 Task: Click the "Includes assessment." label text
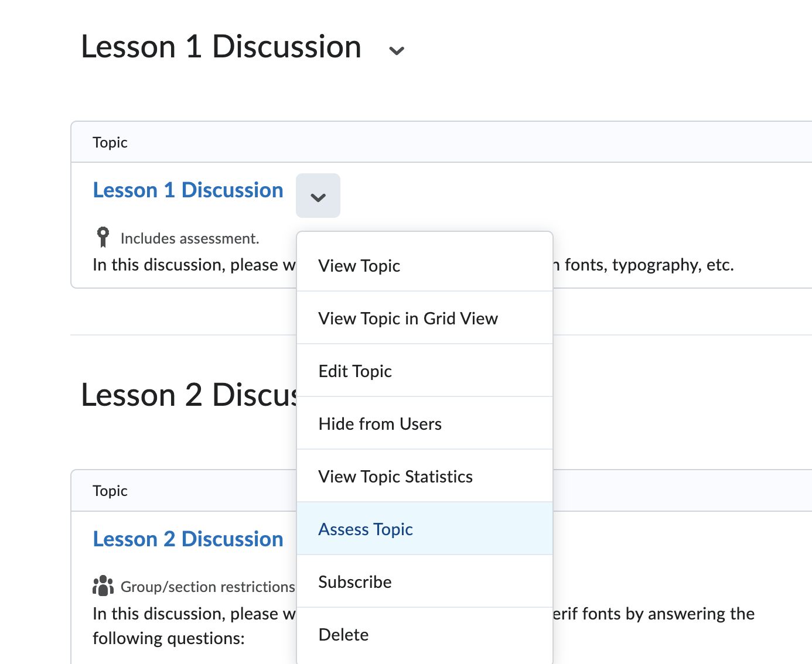pyautogui.click(x=189, y=238)
